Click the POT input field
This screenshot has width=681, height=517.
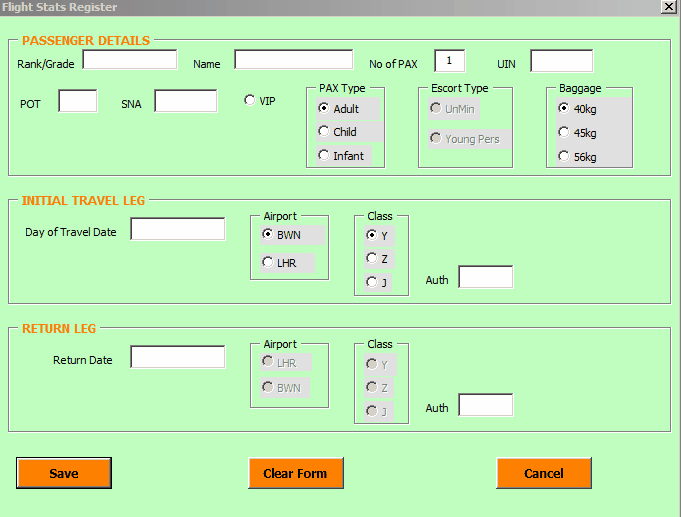click(78, 101)
